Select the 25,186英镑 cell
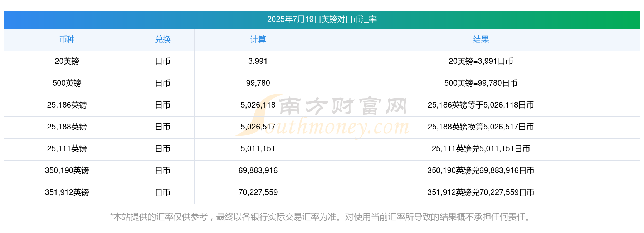Viewport: 644px width, 233px height. click(67, 105)
